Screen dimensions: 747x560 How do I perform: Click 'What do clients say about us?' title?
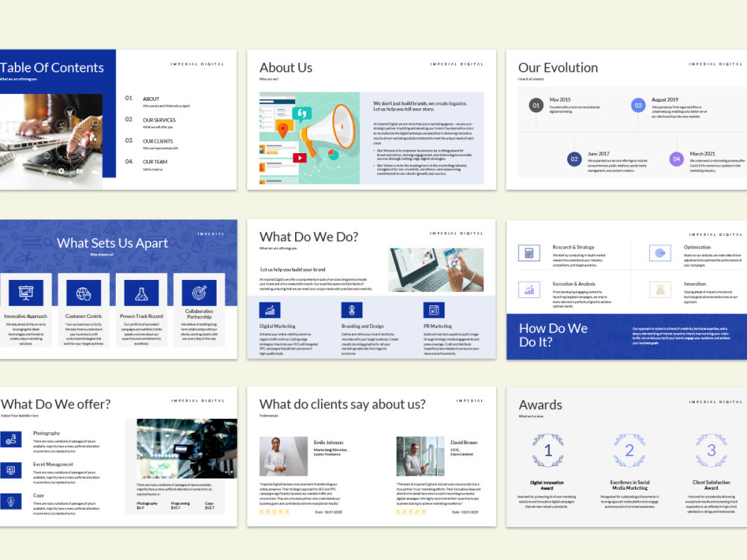343,404
